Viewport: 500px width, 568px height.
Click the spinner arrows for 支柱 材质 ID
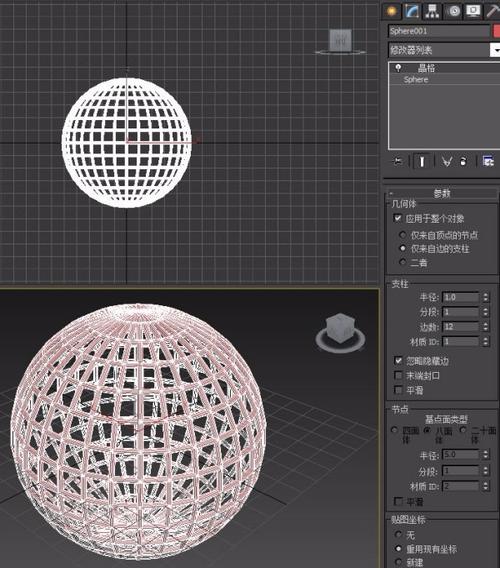coord(486,341)
